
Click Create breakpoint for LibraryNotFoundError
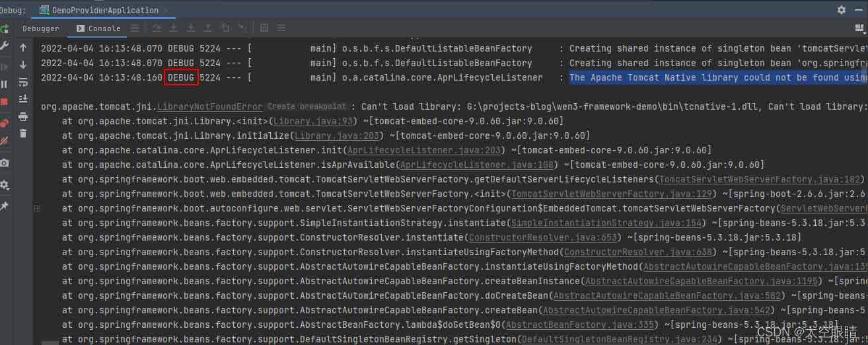(307, 106)
